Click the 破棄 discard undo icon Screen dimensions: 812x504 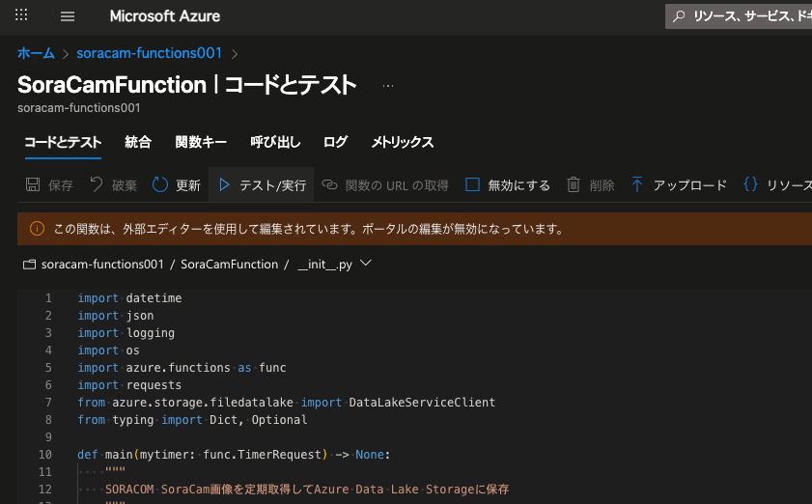click(97, 184)
